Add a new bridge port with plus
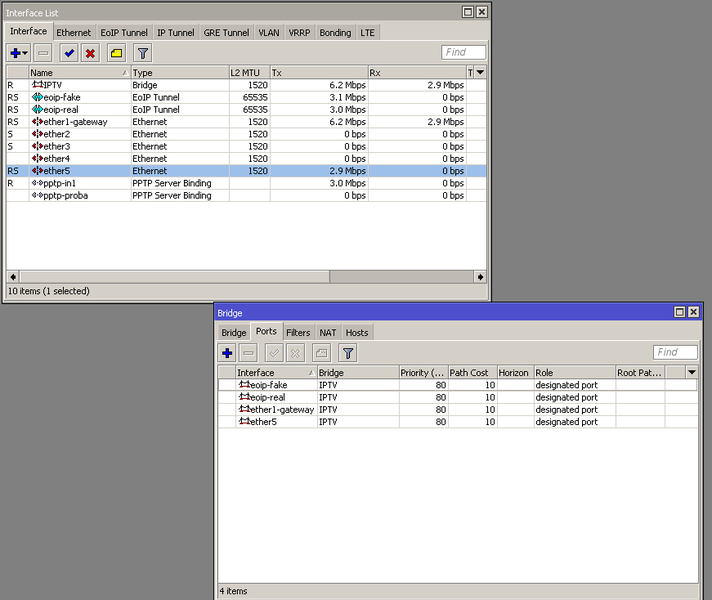The width and height of the screenshot is (712, 600). (x=227, y=353)
